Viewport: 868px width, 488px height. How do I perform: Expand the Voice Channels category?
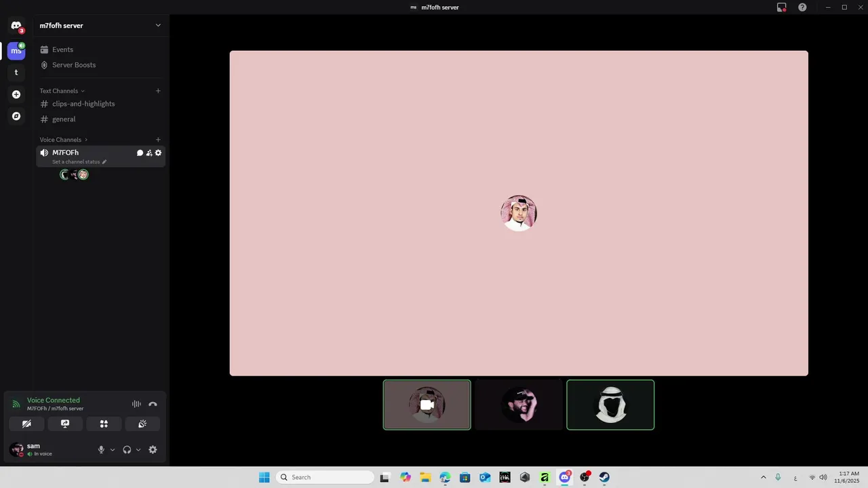pos(64,140)
